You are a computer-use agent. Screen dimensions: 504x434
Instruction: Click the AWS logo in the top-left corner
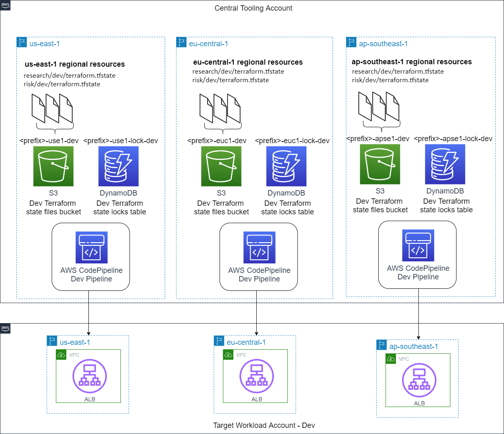(x=5, y=5)
